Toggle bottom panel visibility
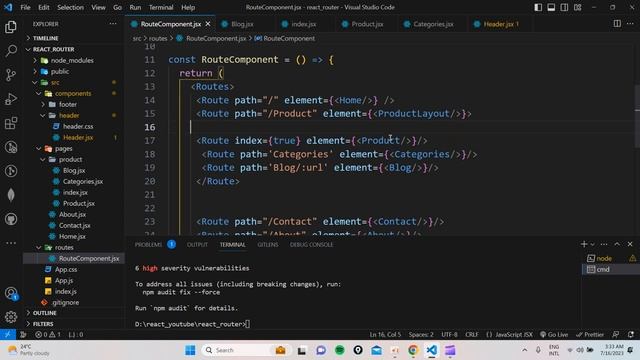The height and width of the screenshot is (360, 640). click(x=551, y=7)
